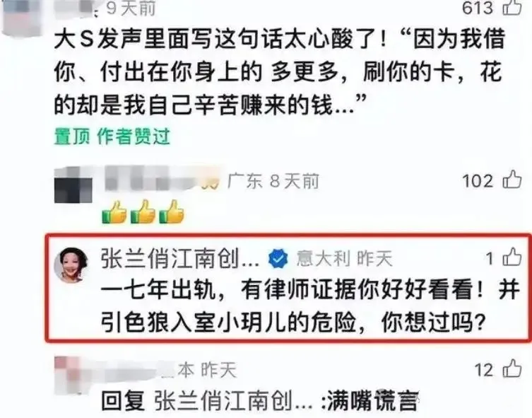
Task: Like the top comment with 613 likes
Action: (x=512, y=8)
